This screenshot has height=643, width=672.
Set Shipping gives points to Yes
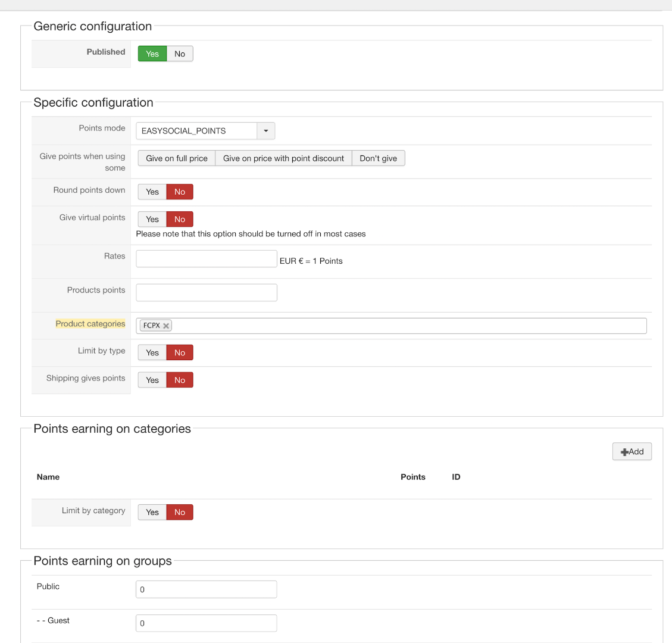click(152, 380)
